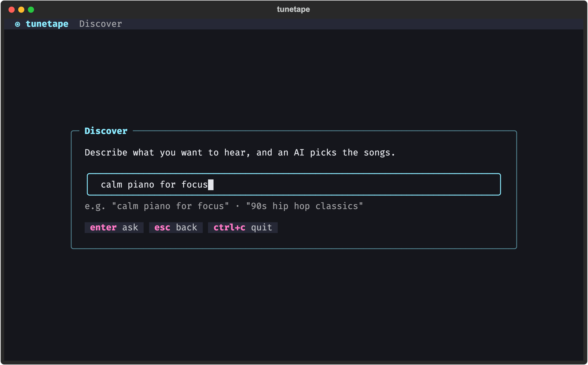This screenshot has height=365, width=588.
Task: Close the window with the red button
Action: (x=12, y=10)
